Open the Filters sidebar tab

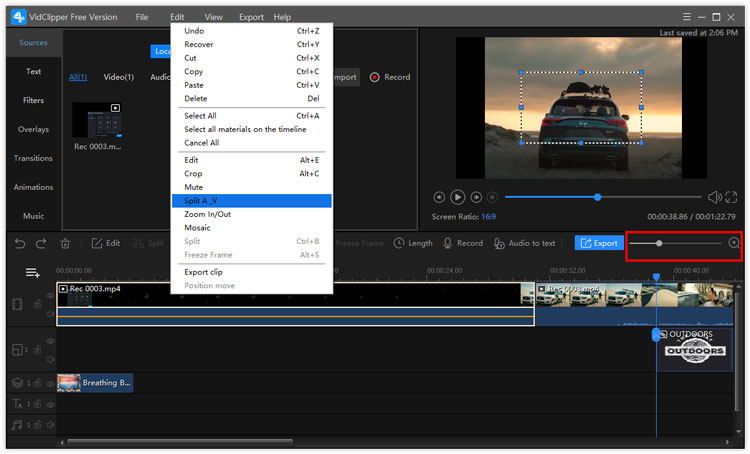point(33,100)
